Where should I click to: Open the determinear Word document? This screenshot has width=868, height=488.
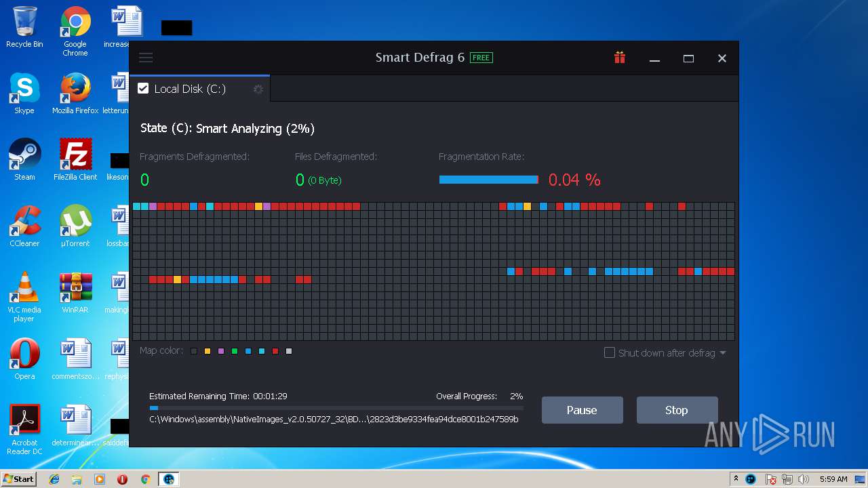tap(75, 426)
